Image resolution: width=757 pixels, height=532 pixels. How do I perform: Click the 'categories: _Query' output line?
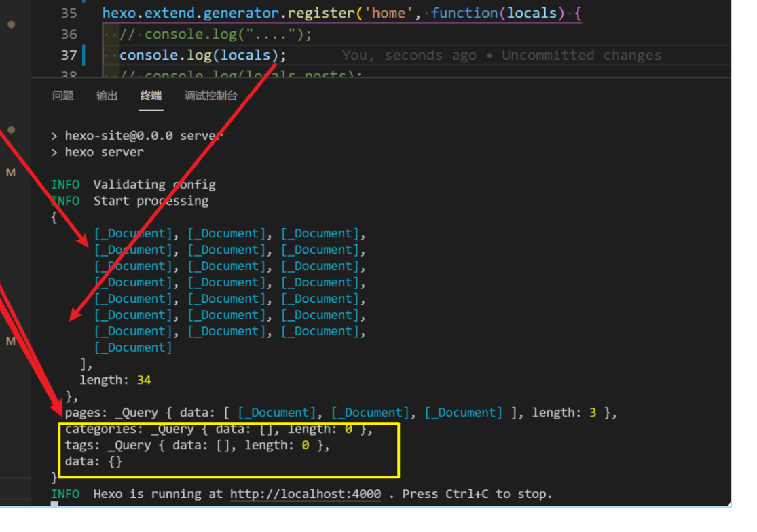[x=219, y=430]
